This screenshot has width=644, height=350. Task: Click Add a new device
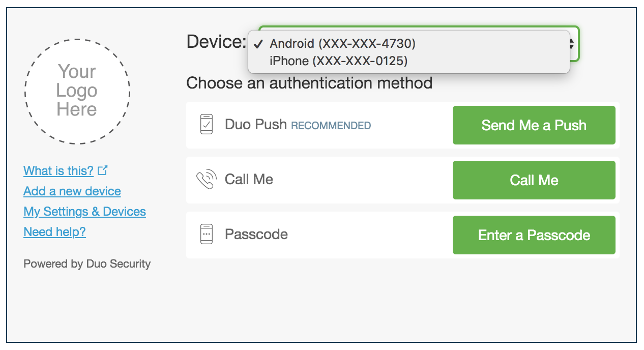click(72, 191)
